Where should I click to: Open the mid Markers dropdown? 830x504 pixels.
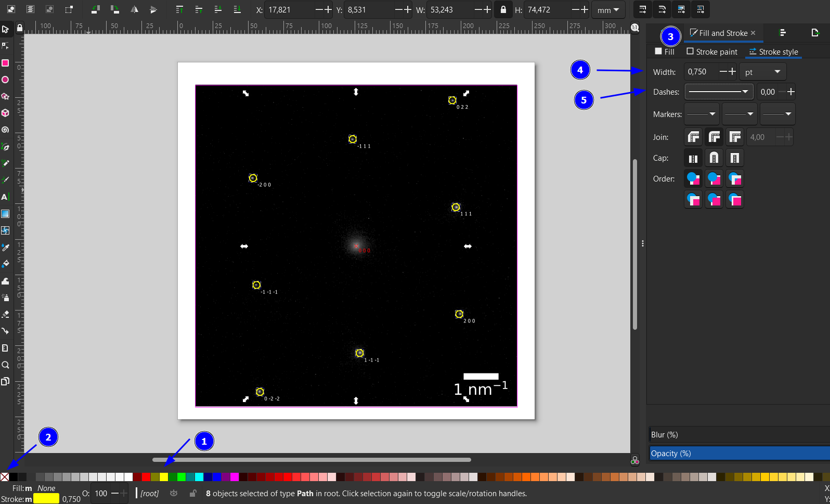point(740,114)
